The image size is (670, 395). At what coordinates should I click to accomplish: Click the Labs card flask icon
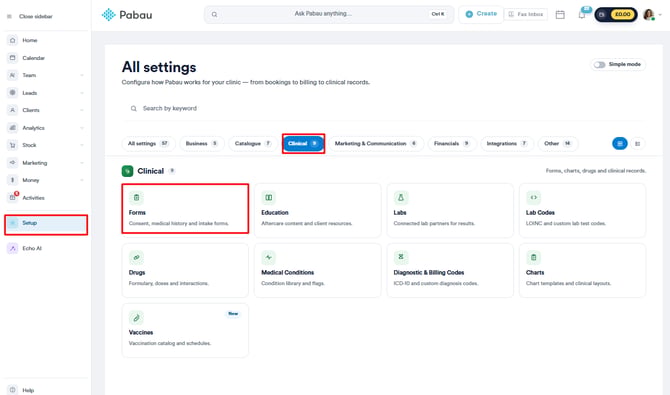click(401, 198)
